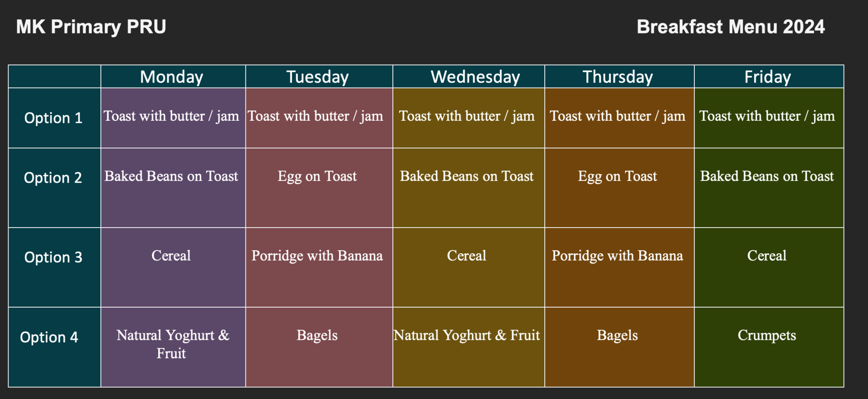The height and width of the screenshot is (399, 868).
Task: Click the MK Primary PRU title
Action: point(91,27)
